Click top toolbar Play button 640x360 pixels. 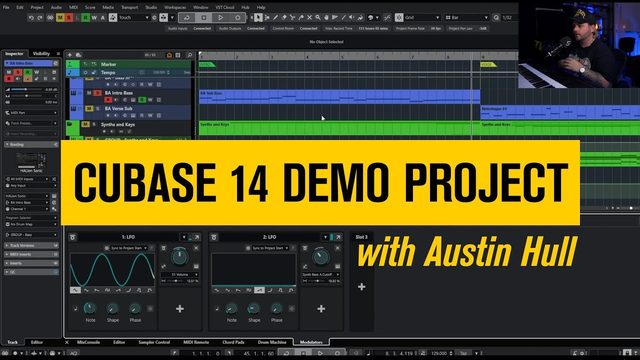(x=220, y=18)
